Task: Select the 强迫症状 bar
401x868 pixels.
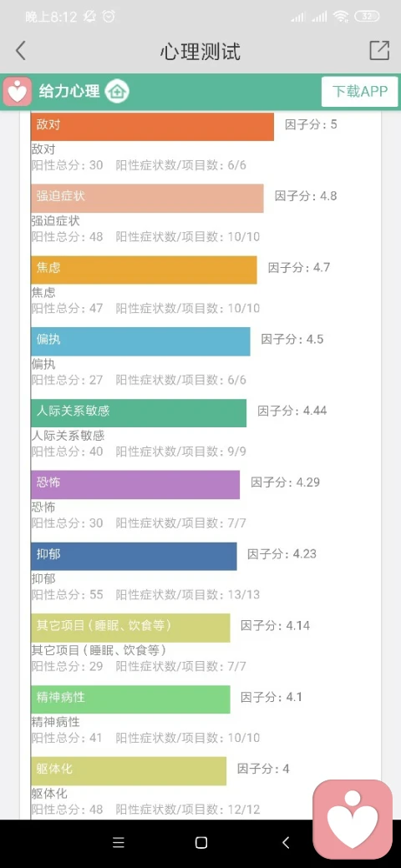Action: (147, 198)
